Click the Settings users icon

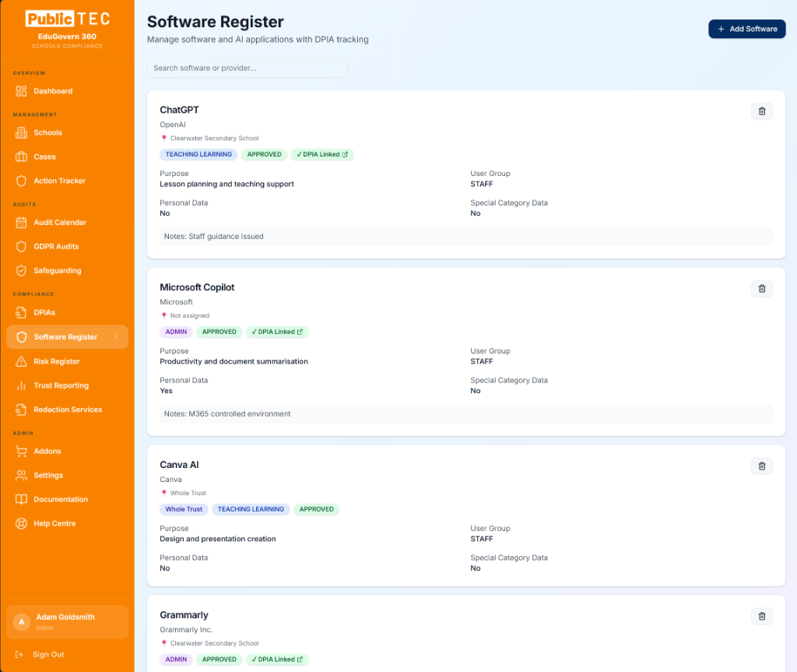[x=21, y=475]
